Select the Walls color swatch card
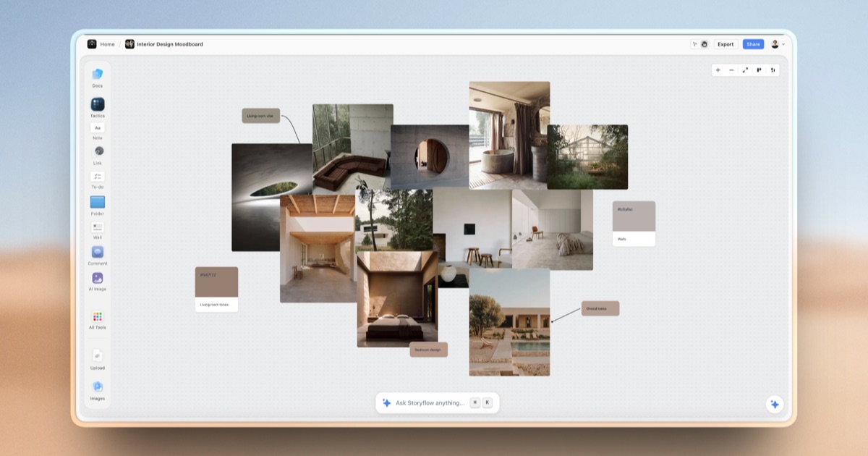The height and width of the screenshot is (456, 868). tap(634, 224)
